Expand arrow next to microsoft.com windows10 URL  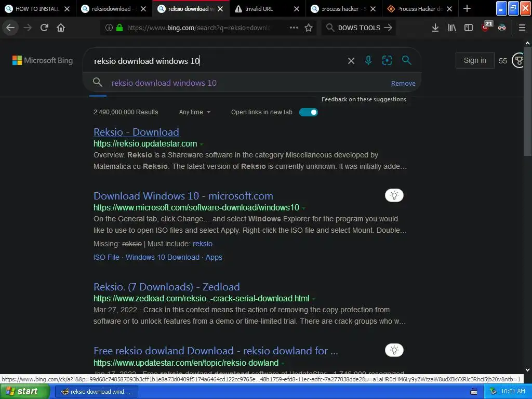(x=303, y=208)
